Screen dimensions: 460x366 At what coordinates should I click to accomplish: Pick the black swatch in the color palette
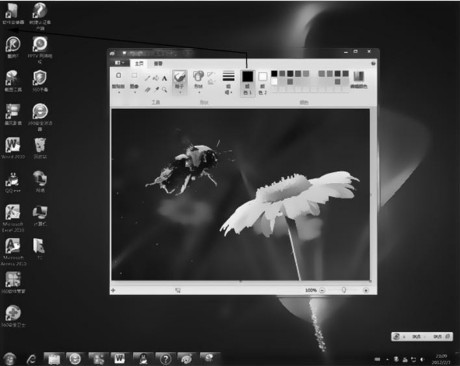point(274,74)
